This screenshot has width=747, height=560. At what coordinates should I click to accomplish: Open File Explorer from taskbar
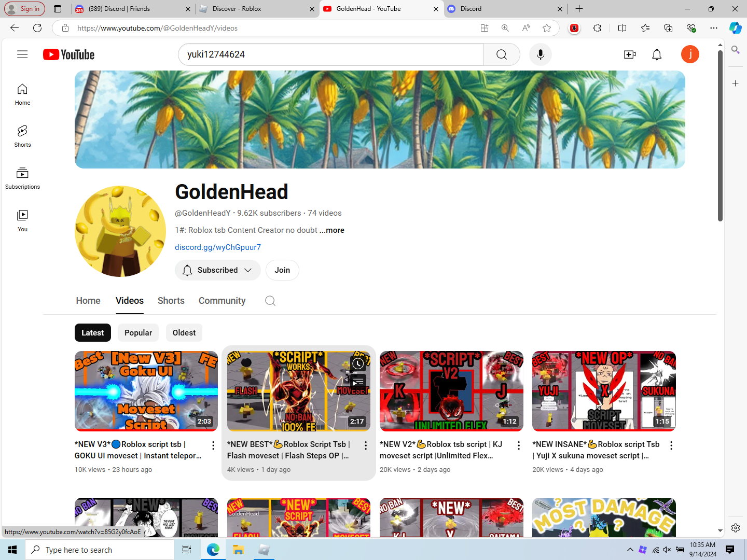[x=238, y=550]
